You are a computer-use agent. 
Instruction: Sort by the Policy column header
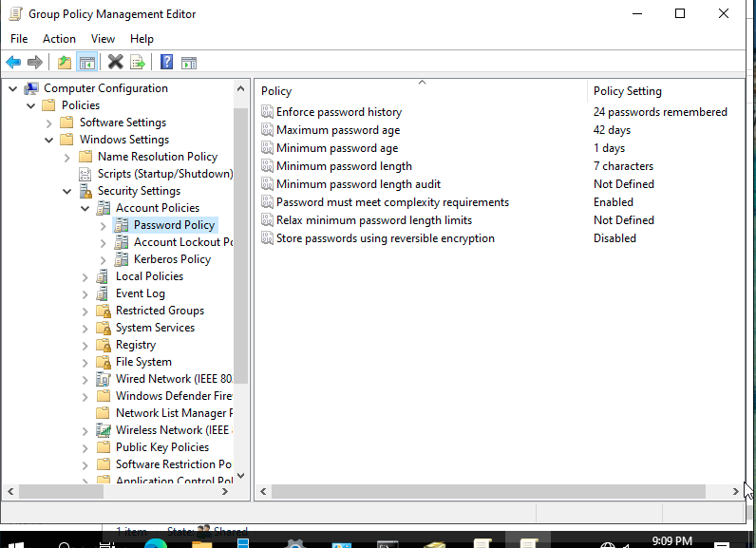point(421,90)
